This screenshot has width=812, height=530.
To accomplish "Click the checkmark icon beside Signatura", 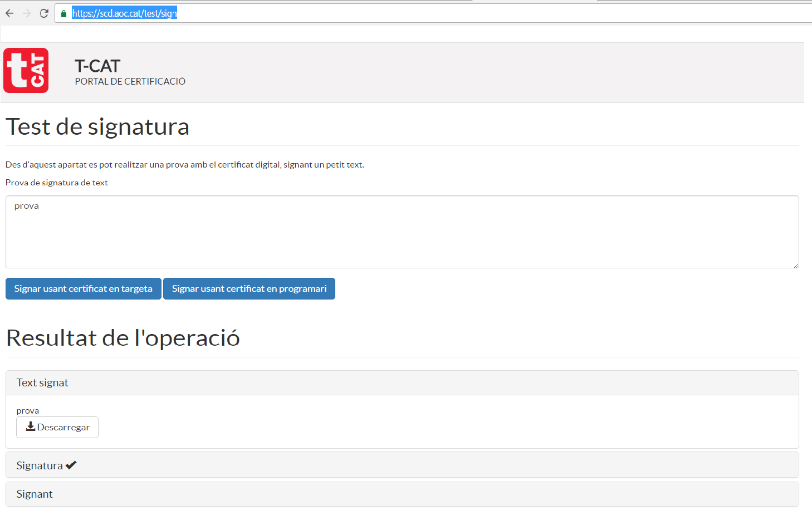I will tap(71, 465).
